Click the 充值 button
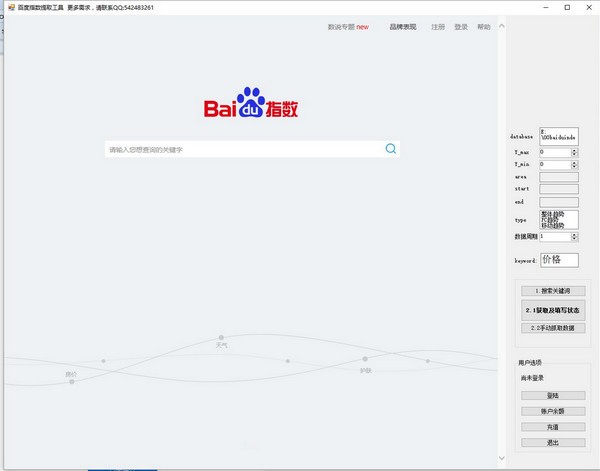The height and width of the screenshot is (471, 600). (x=553, y=427)
